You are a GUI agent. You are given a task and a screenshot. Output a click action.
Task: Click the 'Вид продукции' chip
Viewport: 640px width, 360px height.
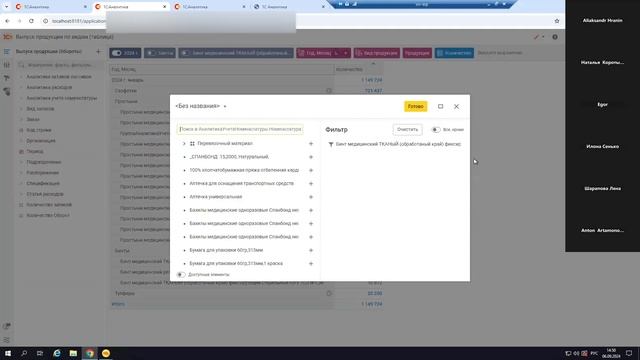click(376, 53)
